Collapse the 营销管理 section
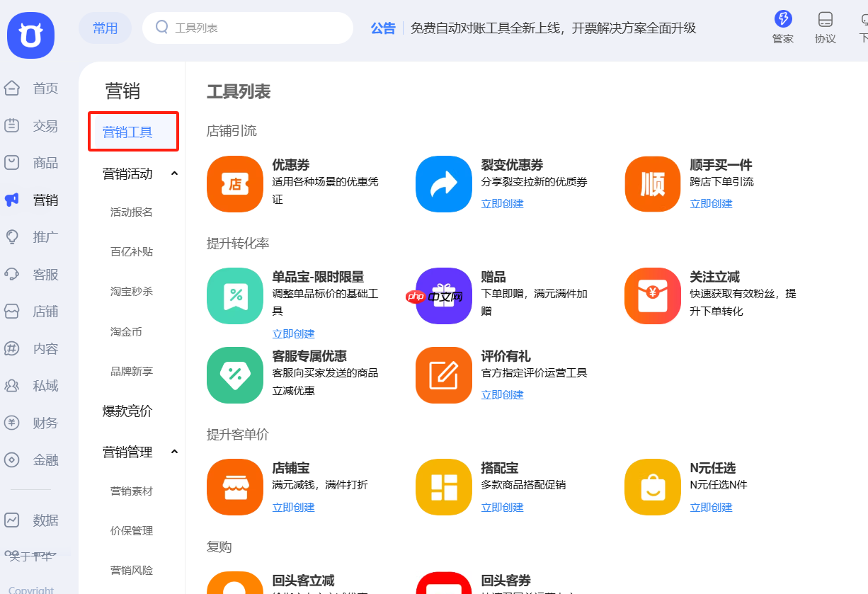 click(x=174, y=452)
